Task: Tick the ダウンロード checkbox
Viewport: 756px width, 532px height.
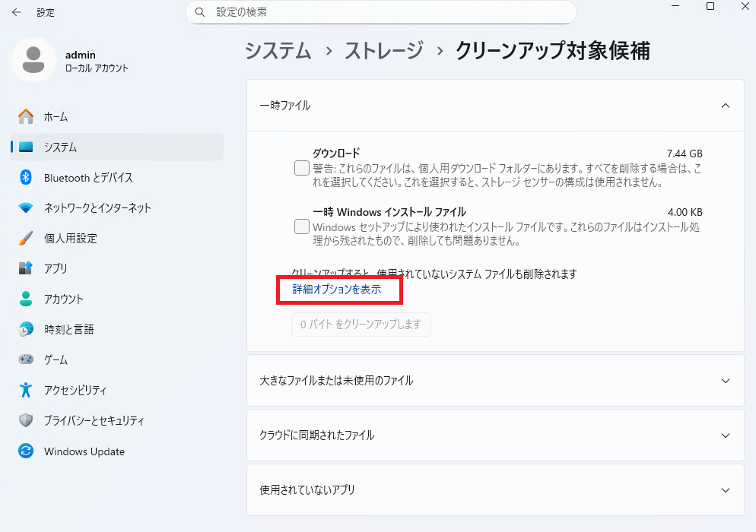Action: (x=302, y=168)
